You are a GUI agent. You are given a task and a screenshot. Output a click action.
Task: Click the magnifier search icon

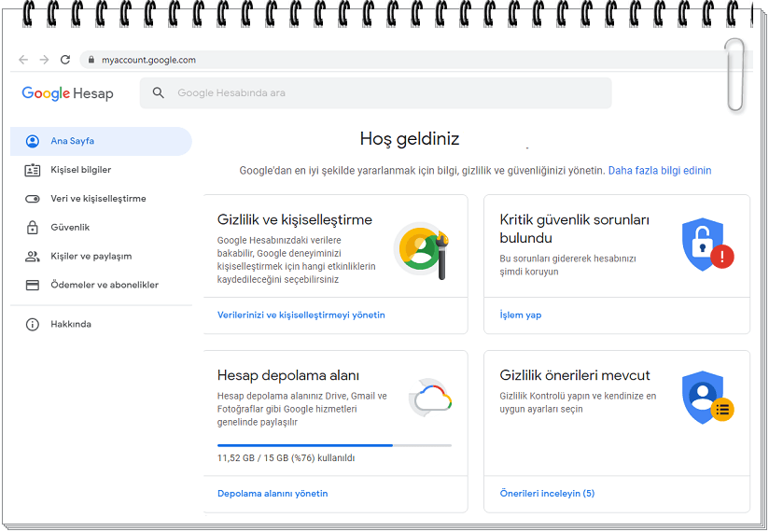click(x=158, y=92)
